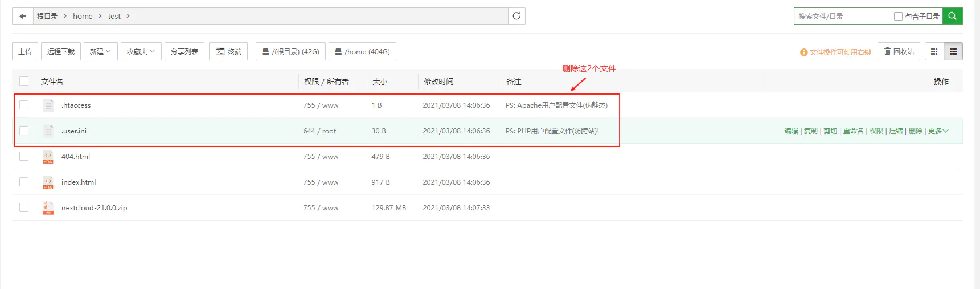Click the index.html file icon

pyautogui.click(x=48, y=182)
